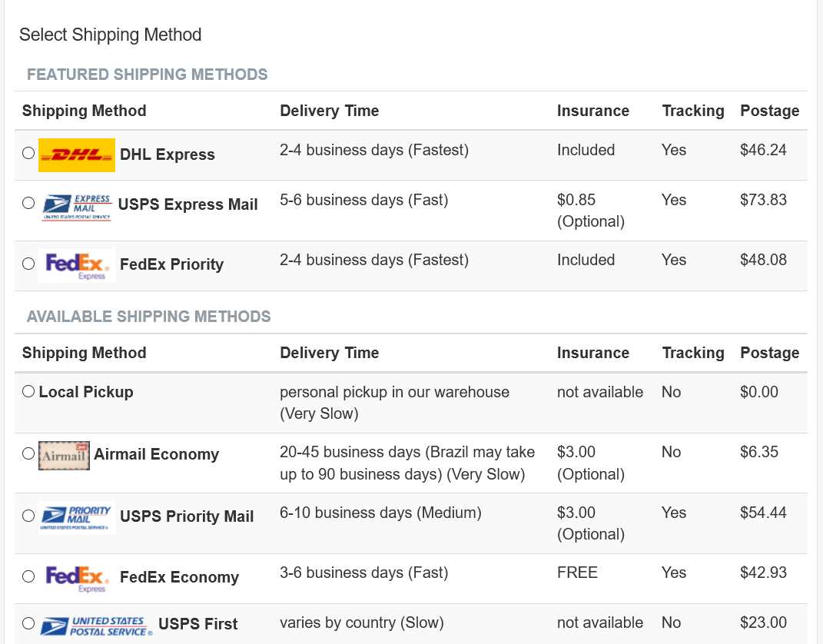Image resolution: width=823 pixels, height=644 pixels.
Task: Click the USPS Express Mail logo
Action: coord(77,207)
